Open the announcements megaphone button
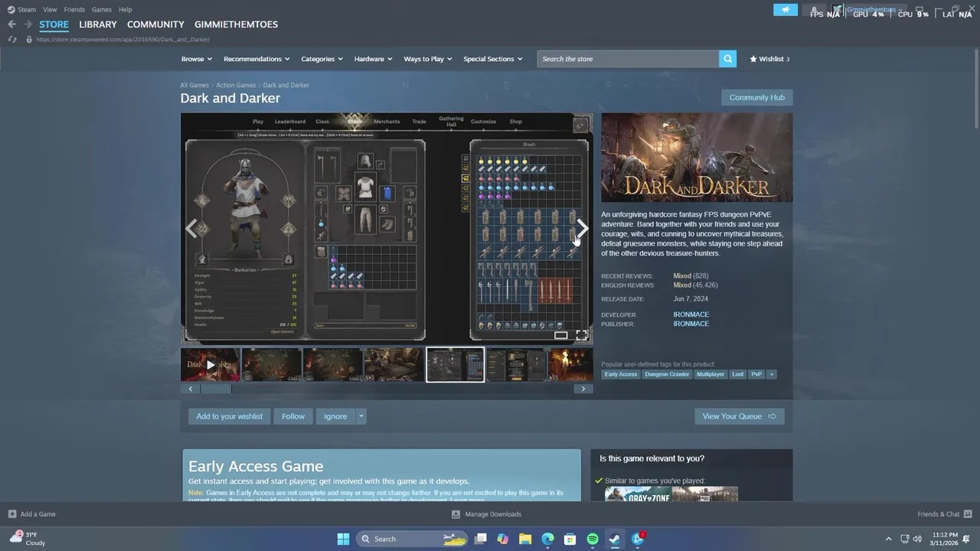This screenshot has width=980, height=551. 786,10
